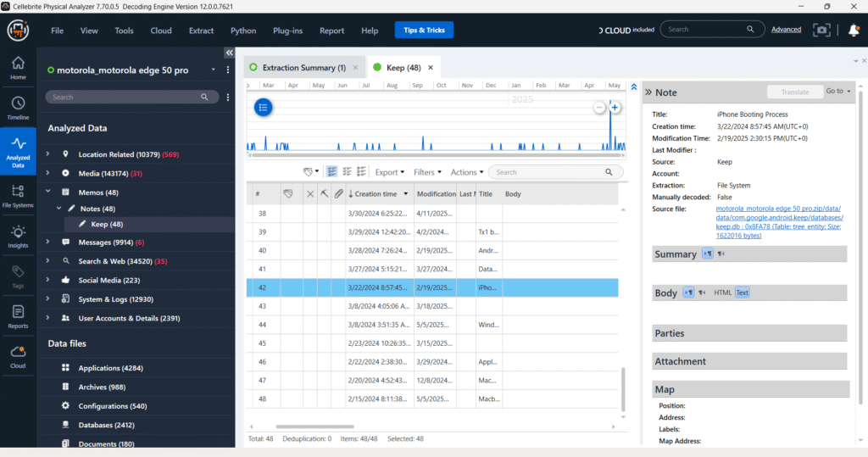868x457 pixels.
Task: Open three-dot menu beside tree search
Action: click(x=227, y=97)
